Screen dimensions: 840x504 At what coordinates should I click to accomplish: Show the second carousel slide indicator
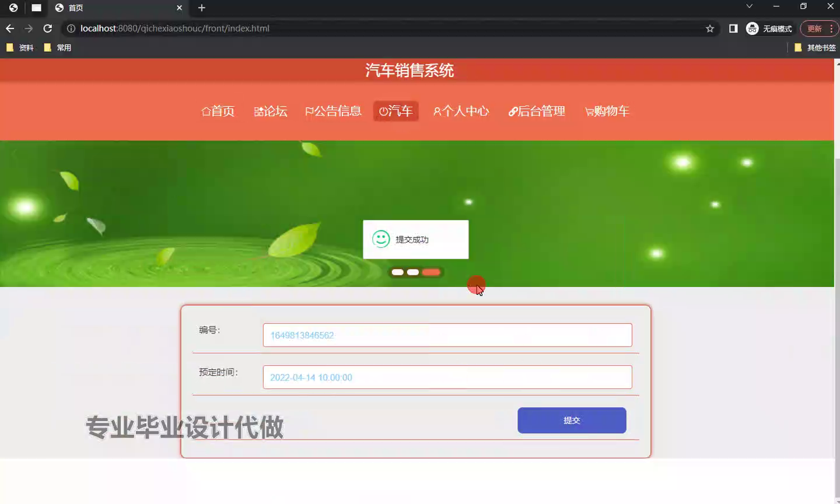click(x=413, y=272)
